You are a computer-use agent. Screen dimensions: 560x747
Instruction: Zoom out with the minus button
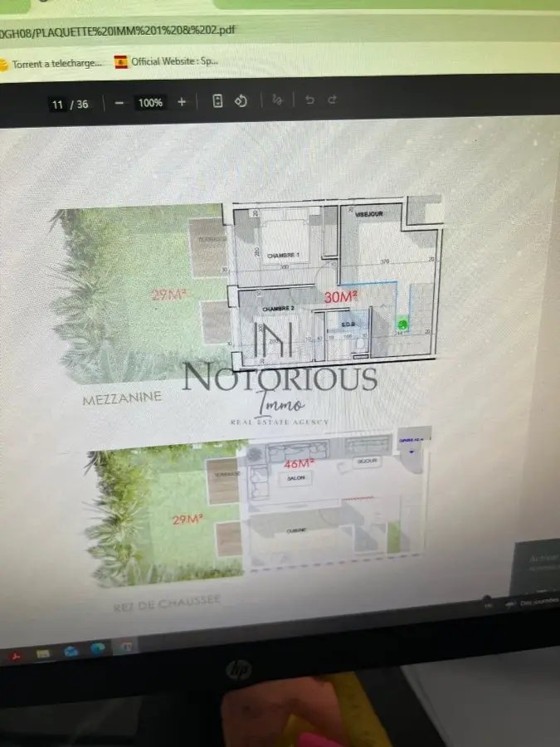click(119, 103)
